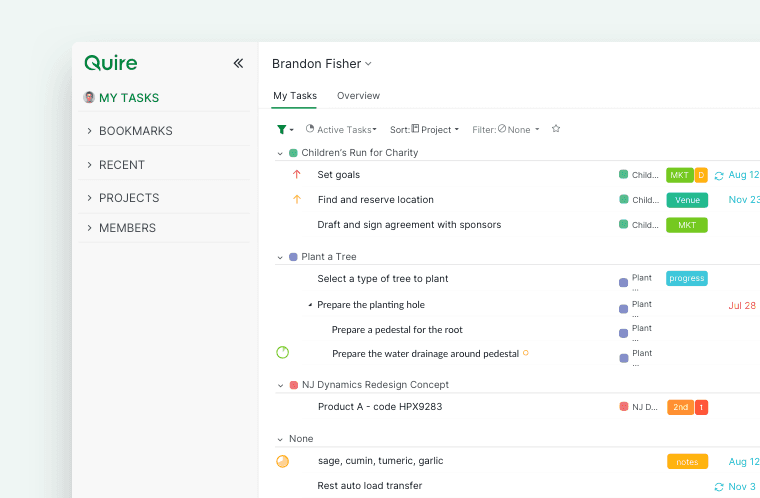The image size is (760, 498).
Task: Click the red 1 tag on Product A
Action: 701,407
